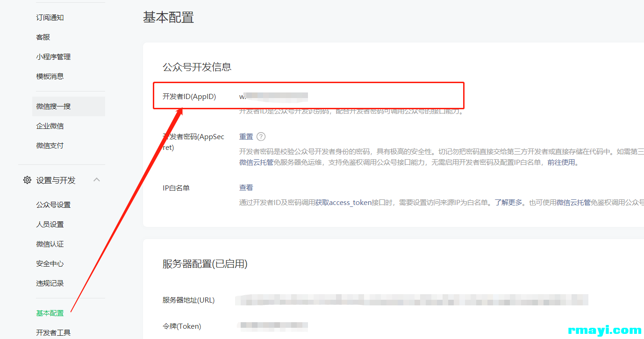Open the 微信云托管 link under IP白名单
Screen dimensions: 644x339
pyautogui.click(x=573, y=203)
